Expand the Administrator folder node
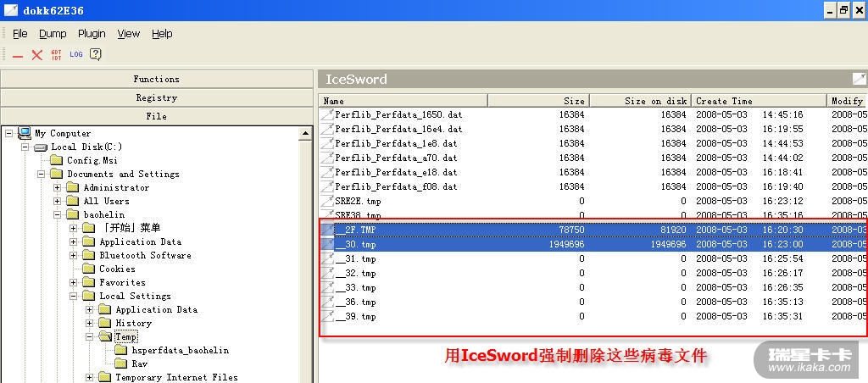The height and width of the screenshot is (383, 868). click(x=57, y=187)
